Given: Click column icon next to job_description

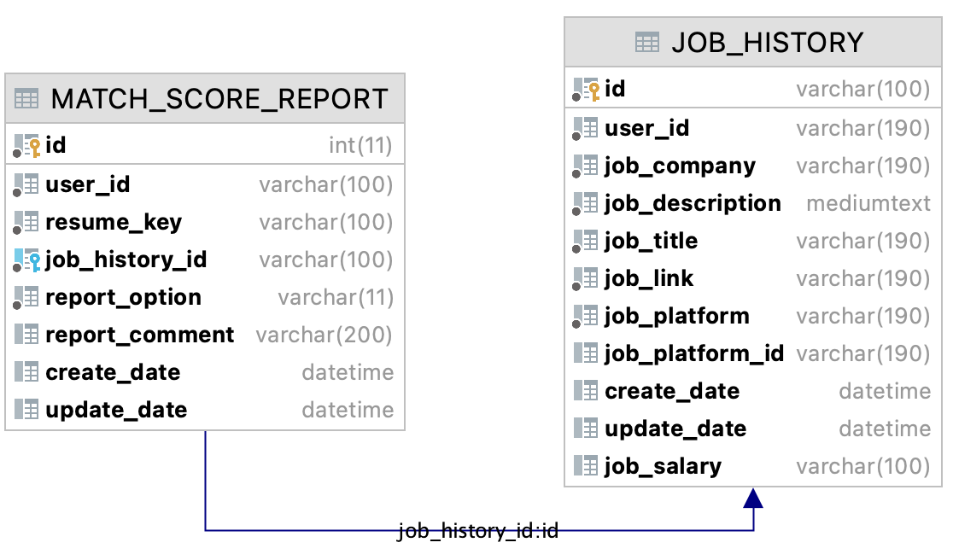Looking at the screenshot, I should [x=586, y=203].
